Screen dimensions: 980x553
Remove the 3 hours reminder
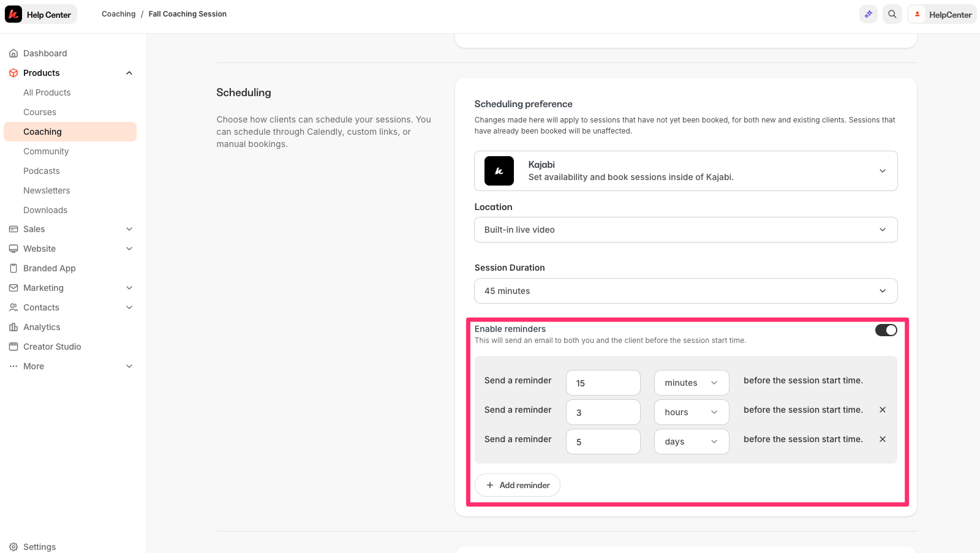click(883, 410)
